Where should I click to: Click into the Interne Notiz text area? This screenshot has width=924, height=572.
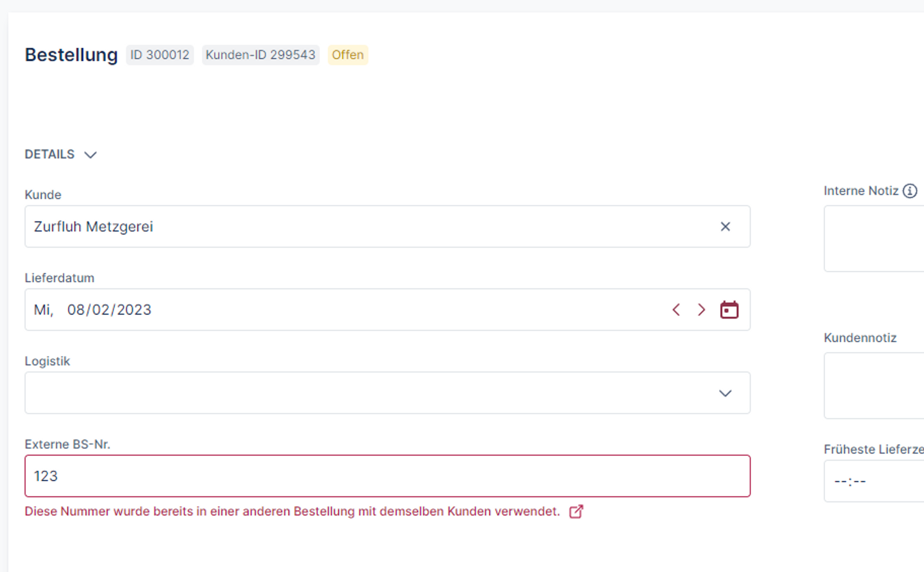click(x=873, y=238)
